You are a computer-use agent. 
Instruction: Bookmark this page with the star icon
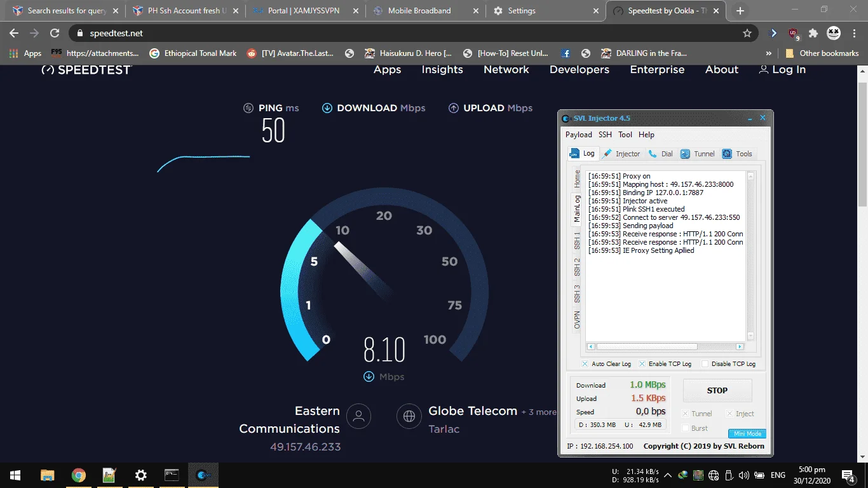click(x=747, y=33)
